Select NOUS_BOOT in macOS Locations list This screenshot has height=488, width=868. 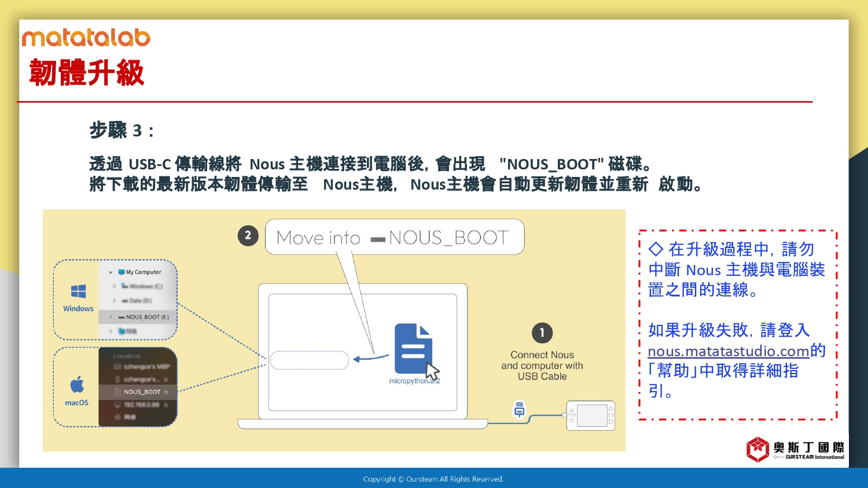(x=138, y=392)
